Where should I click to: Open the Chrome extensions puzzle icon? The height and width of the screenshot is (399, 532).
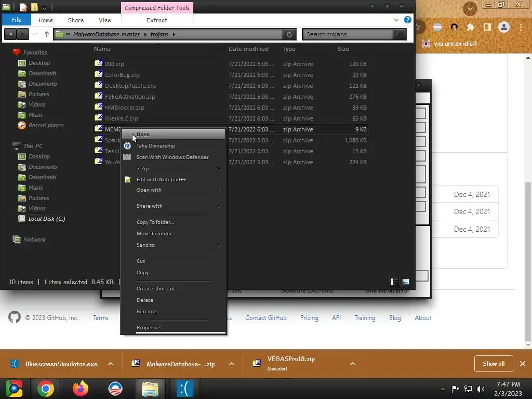470,27
